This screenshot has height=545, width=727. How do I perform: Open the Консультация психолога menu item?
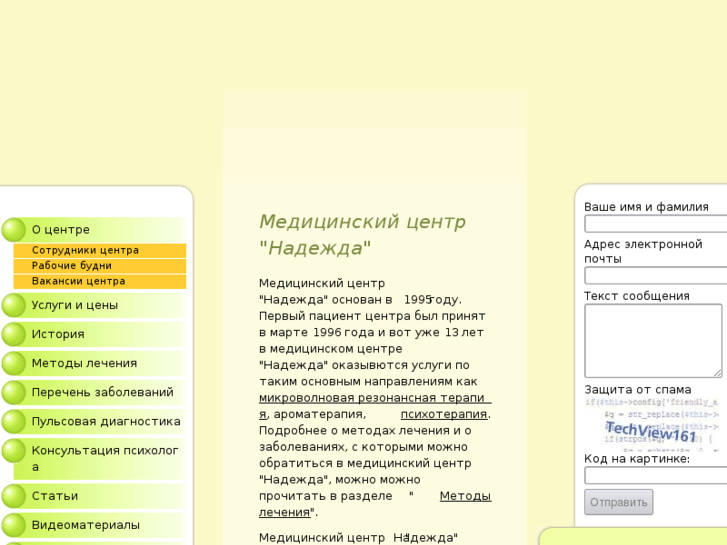coord(105,458)
